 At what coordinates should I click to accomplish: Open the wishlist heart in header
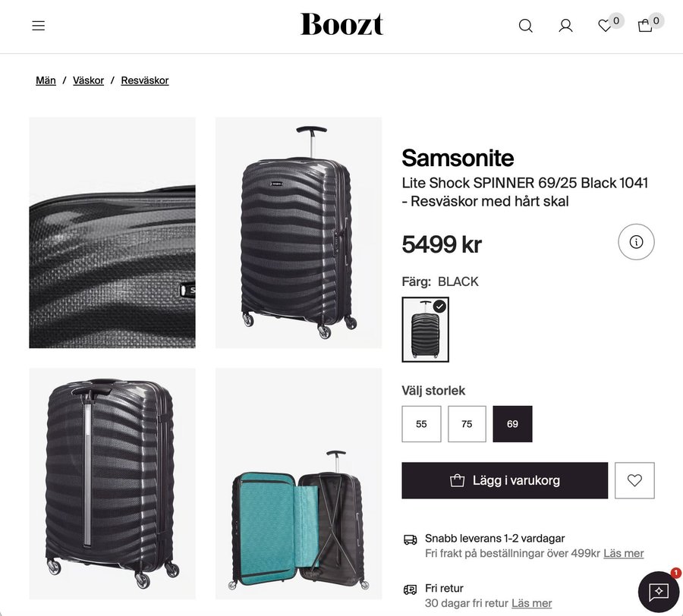pyautogui.click(x=605, y=26)
